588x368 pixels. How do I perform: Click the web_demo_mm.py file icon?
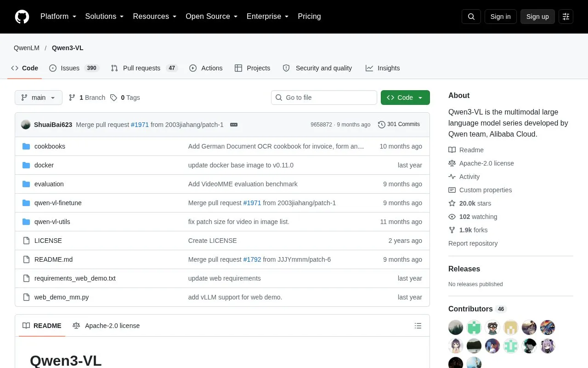coord(26,297)
